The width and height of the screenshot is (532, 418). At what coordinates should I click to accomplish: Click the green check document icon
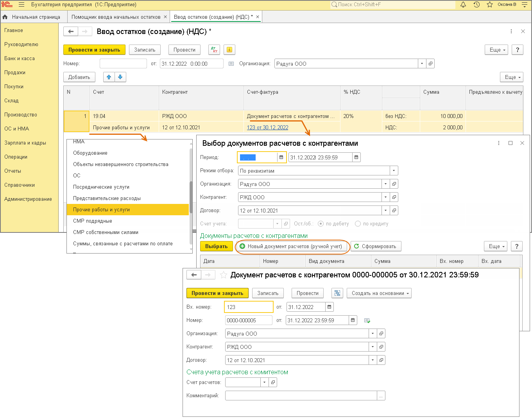pos(367,320)
